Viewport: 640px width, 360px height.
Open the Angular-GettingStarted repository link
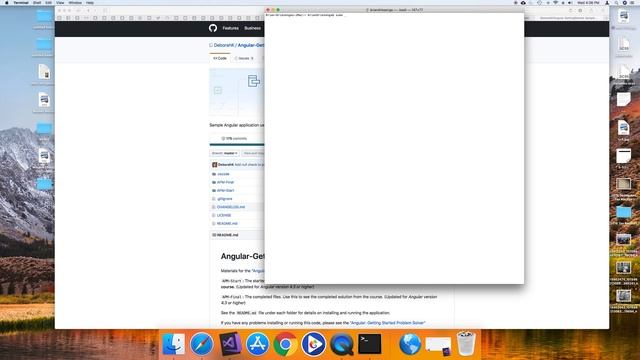tap(251, 45)
